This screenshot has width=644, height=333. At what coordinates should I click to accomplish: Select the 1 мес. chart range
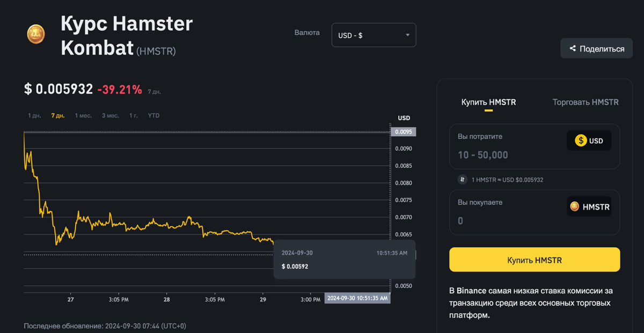[83, 115]
